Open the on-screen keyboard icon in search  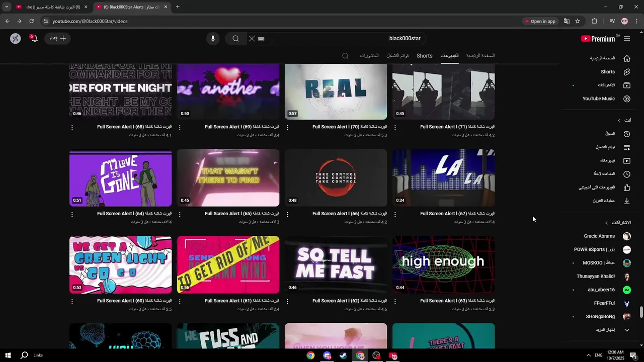(x=261, y=39)
